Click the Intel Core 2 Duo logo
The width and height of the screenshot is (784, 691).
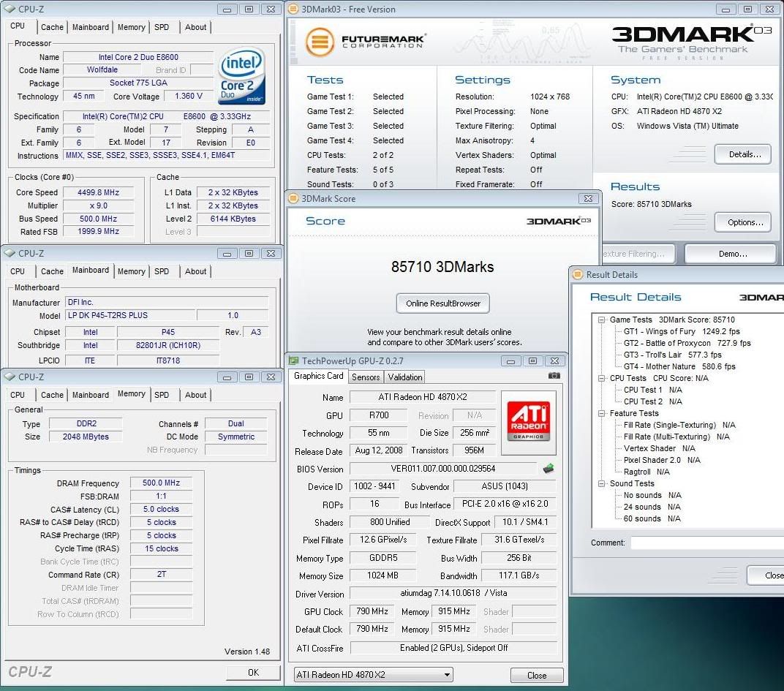(x=242, y=76)
